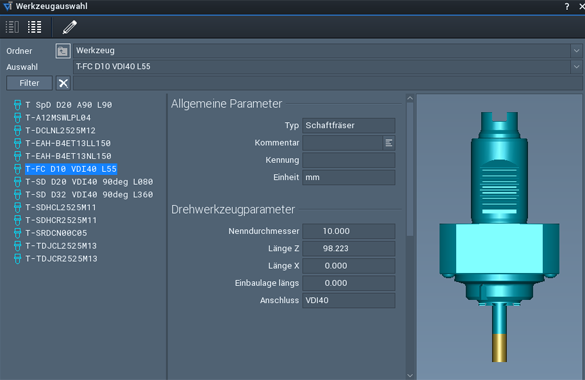Click tool icon beside T-SD D20 VDI40 90deg L080
Viewport: 585px width, 380px height.
pos(17,182)
